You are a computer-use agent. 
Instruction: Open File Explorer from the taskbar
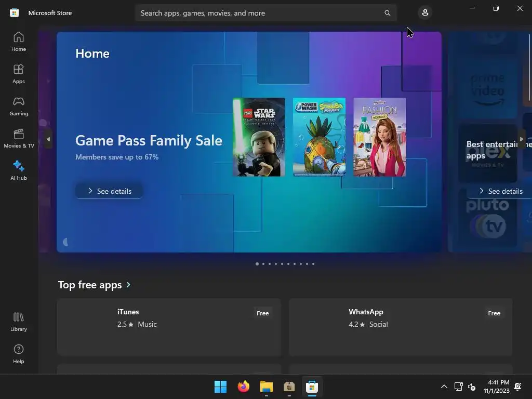point(267,387)
